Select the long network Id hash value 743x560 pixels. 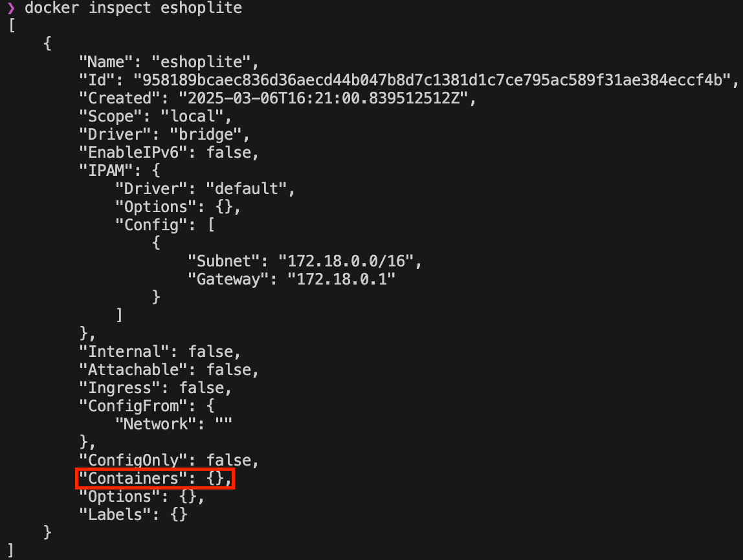pyautogui.click(x=432, y=80)
